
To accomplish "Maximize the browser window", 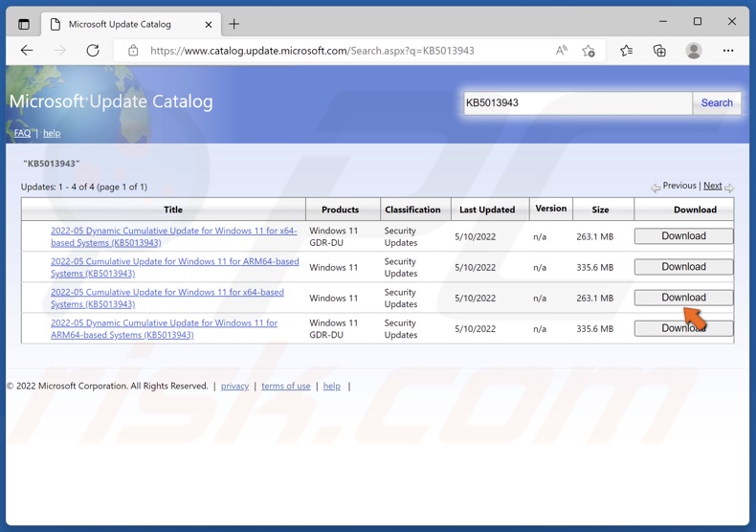I will point(698,22).
